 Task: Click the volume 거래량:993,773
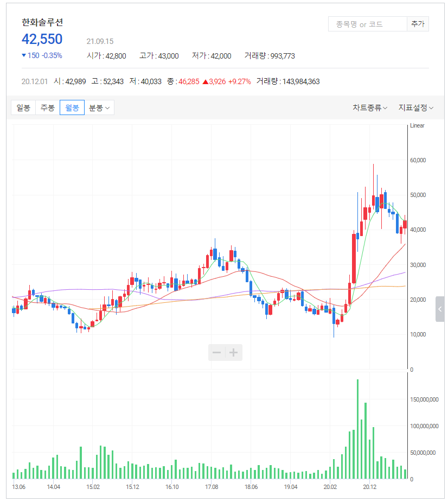point(270,56)
